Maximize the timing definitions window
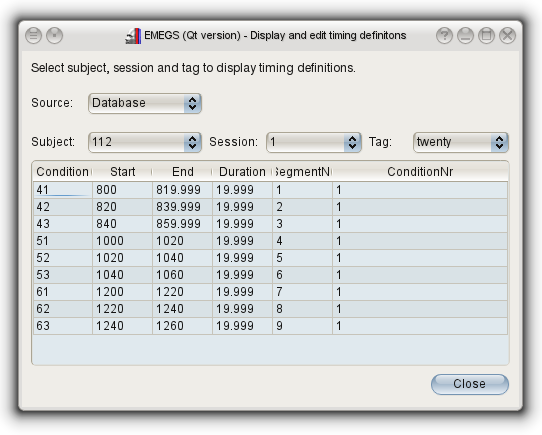The image size is (542, 435). pyautogui.click(x=486, y=36)
